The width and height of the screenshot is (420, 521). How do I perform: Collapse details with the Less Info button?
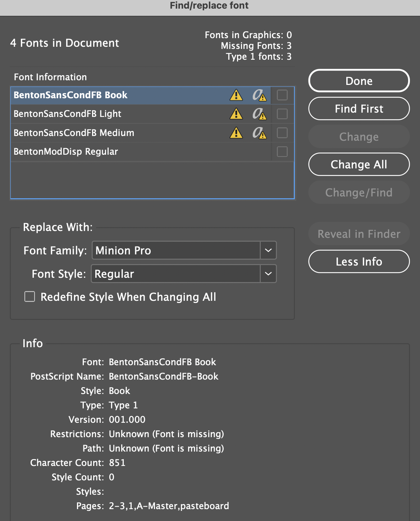coord(359,262)
